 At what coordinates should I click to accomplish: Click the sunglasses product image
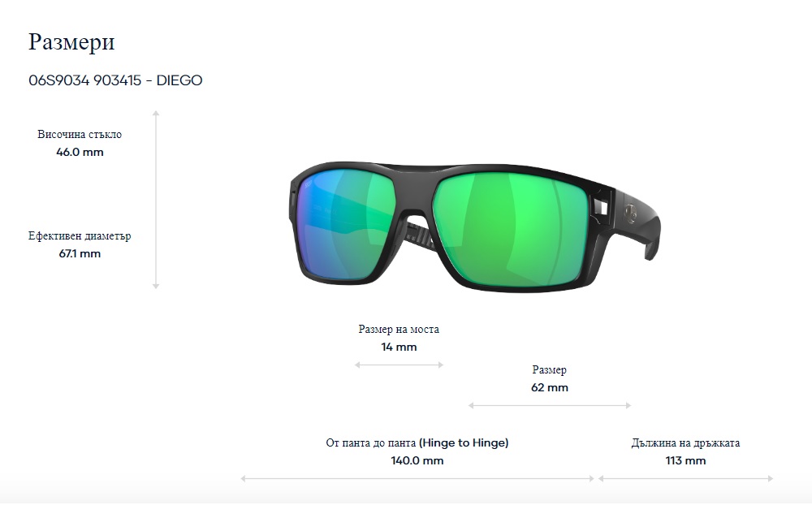coord(475,227)
